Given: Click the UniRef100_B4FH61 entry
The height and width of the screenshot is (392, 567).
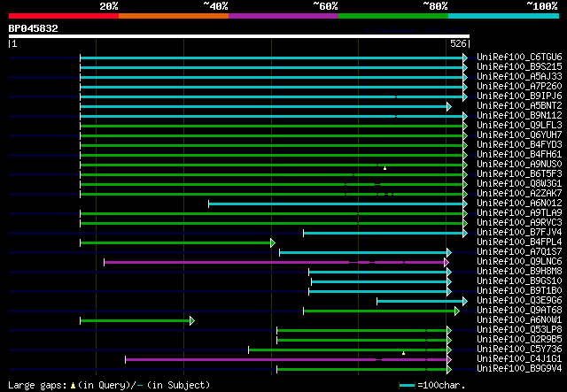Looking at the screenshot, I should (519, 154).
